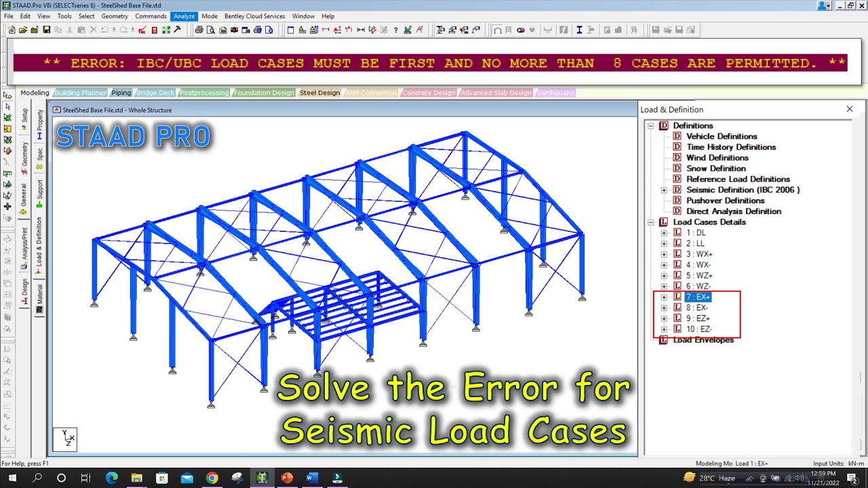868x488 pixels.
Task: Select Load Envelopes in tree
Action: [703, 340]
